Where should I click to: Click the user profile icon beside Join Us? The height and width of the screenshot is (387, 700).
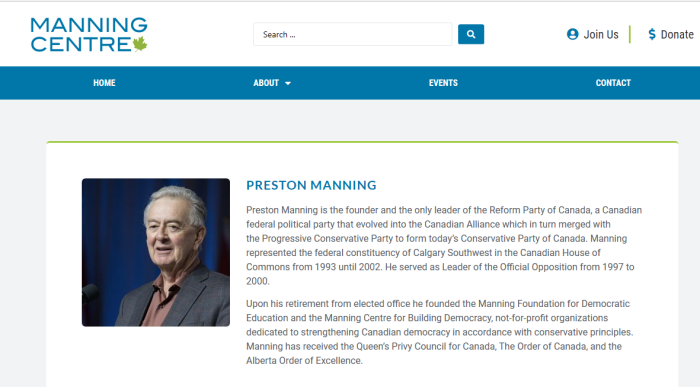coord(572,34)
